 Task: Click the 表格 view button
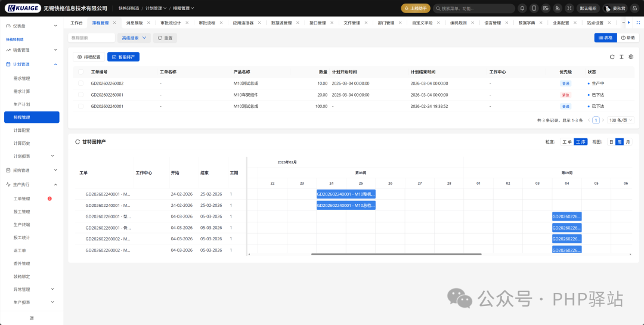[x=605, y=38]
